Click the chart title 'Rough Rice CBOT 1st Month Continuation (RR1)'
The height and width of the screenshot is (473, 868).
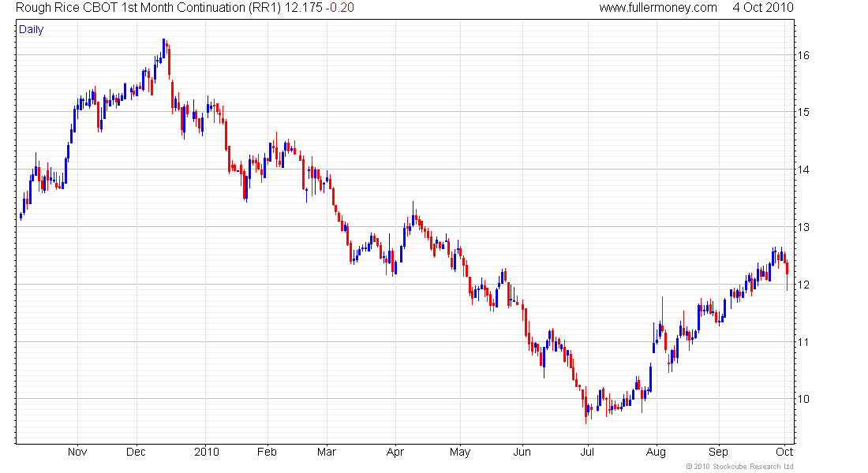[148, 8]
